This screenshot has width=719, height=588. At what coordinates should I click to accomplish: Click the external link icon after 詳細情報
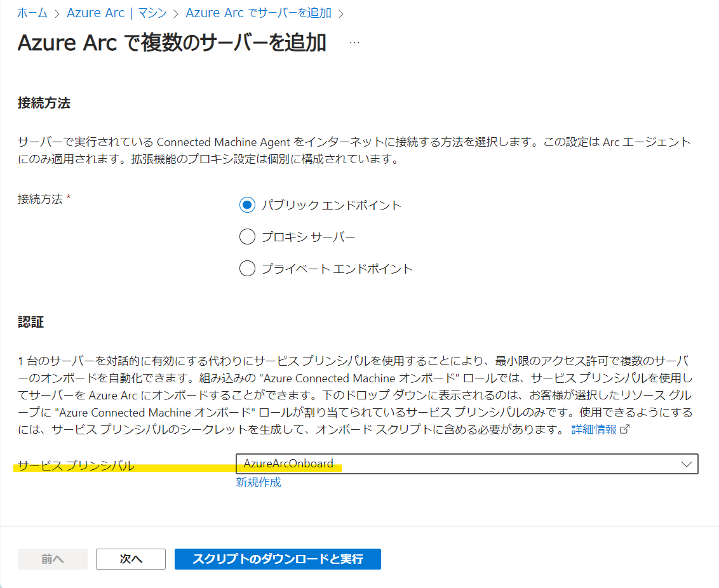624,429
